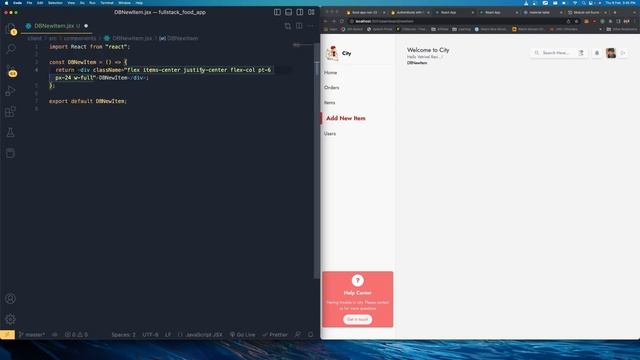
Task: Open the Items link in the sidebar
Action: coord(329,103)
